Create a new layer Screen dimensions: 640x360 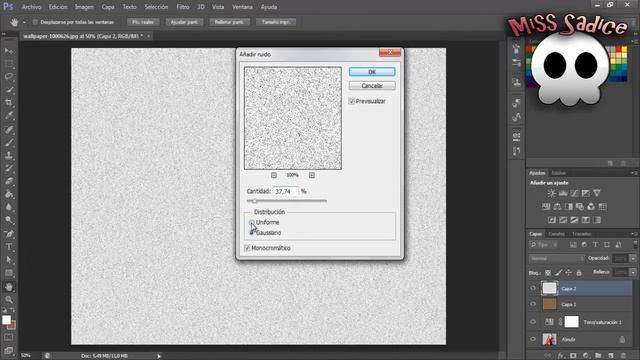pyautogui.click(x=611, y=356)
